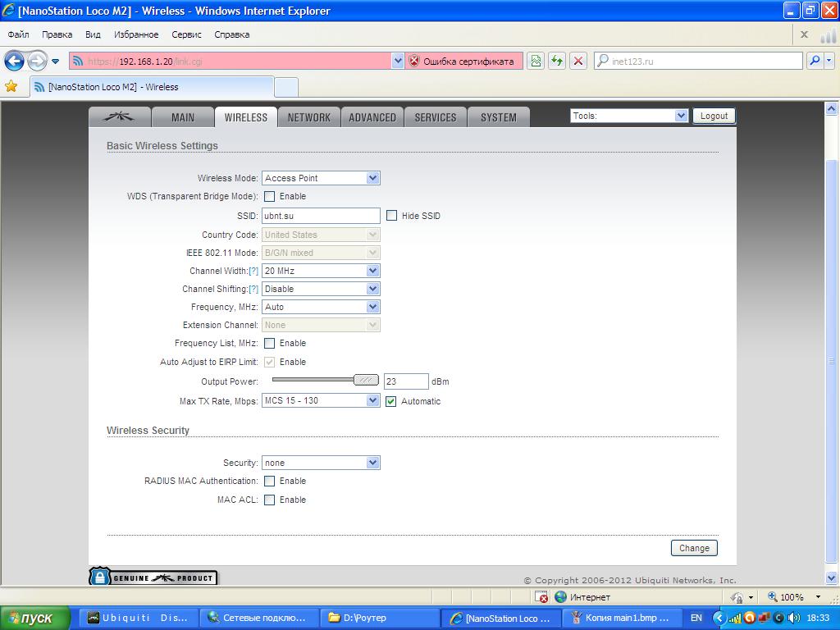Click the Genuine Product badge
This screenshot has width=840, height=630.
pos(153,577)
